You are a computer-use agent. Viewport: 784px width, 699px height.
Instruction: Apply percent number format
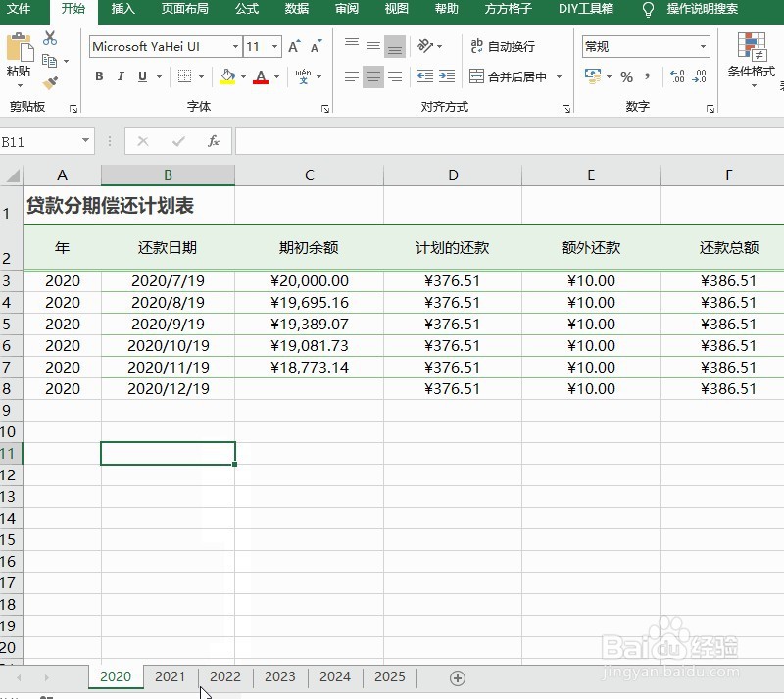coord(625,75)
